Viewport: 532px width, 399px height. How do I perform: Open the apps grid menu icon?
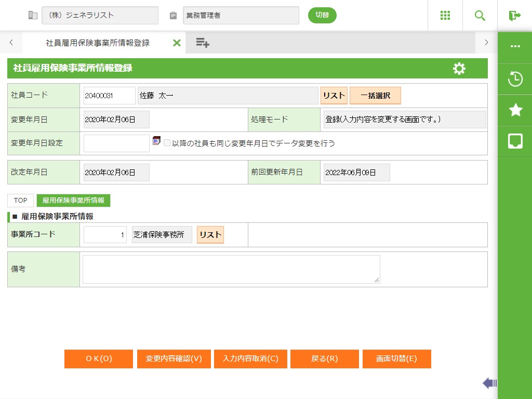[445, 16]
